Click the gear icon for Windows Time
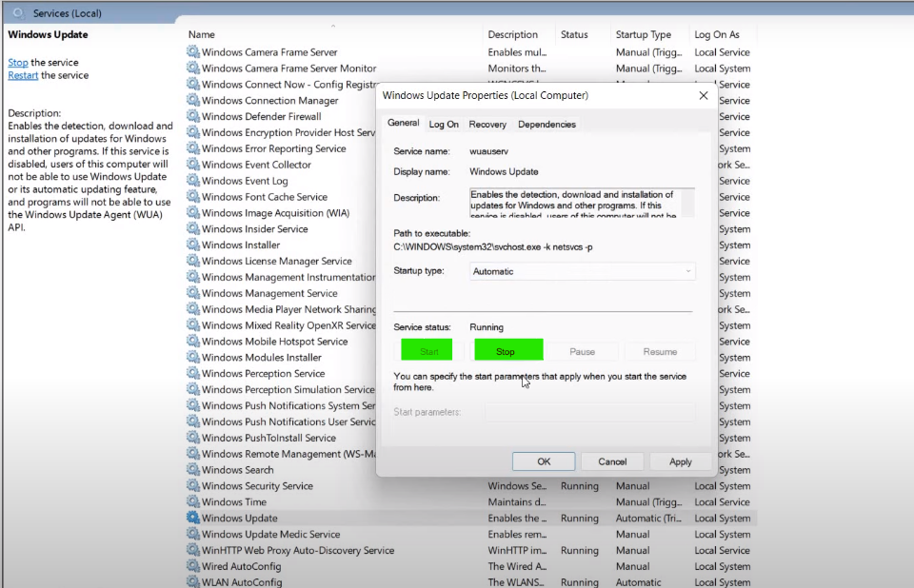The image size is (914, 588). [192, 501]
